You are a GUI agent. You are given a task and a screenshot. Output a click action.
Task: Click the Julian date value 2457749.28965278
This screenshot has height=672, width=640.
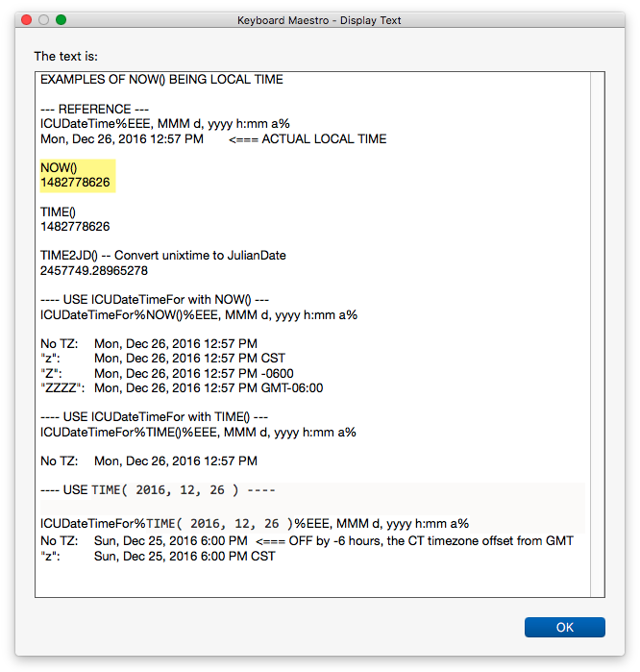(x=94, y=271)
